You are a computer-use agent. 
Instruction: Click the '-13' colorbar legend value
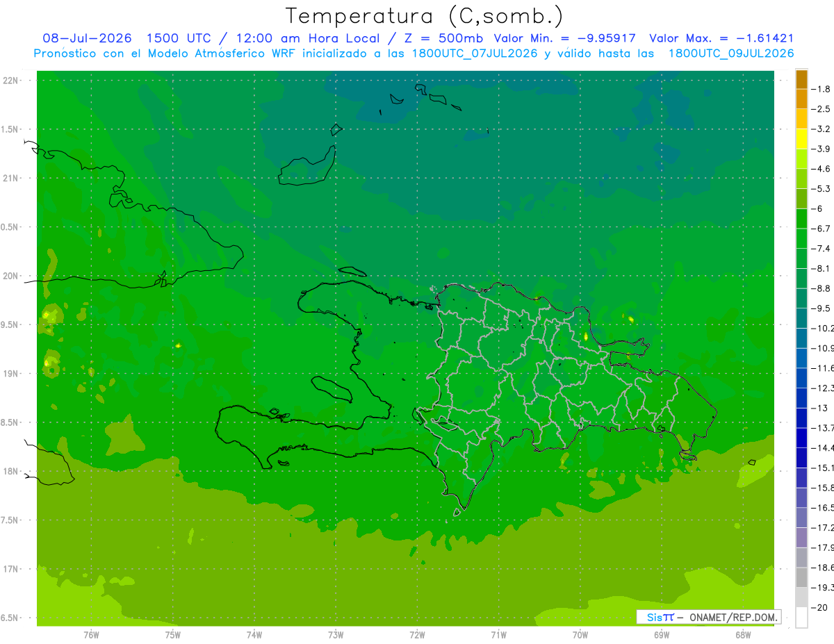pos(819,408)
